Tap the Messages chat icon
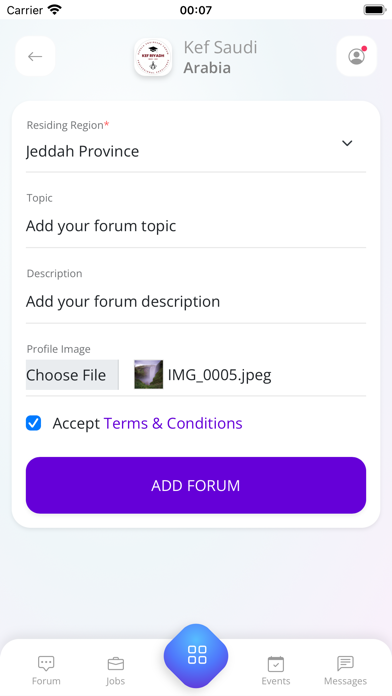Screen dimensions: 392x696 coord(345,664)
